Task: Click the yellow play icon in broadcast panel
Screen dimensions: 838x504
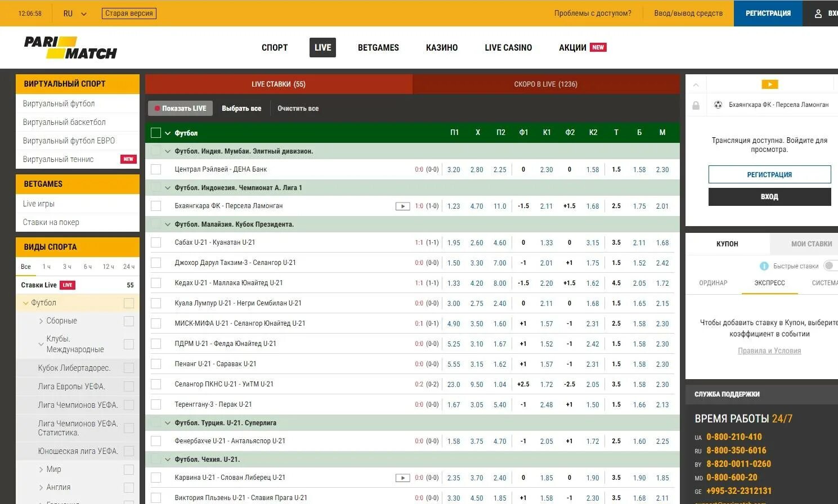Action: (x=769, y=84)
